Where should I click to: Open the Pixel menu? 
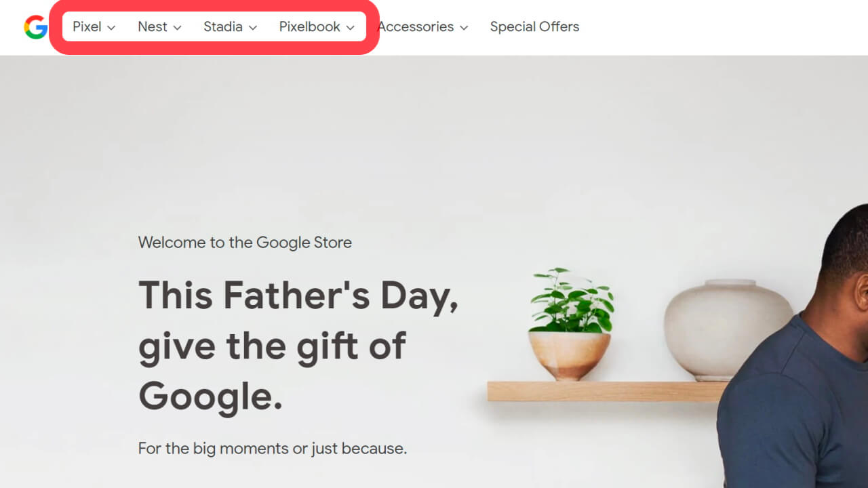[x=87, y=27]
